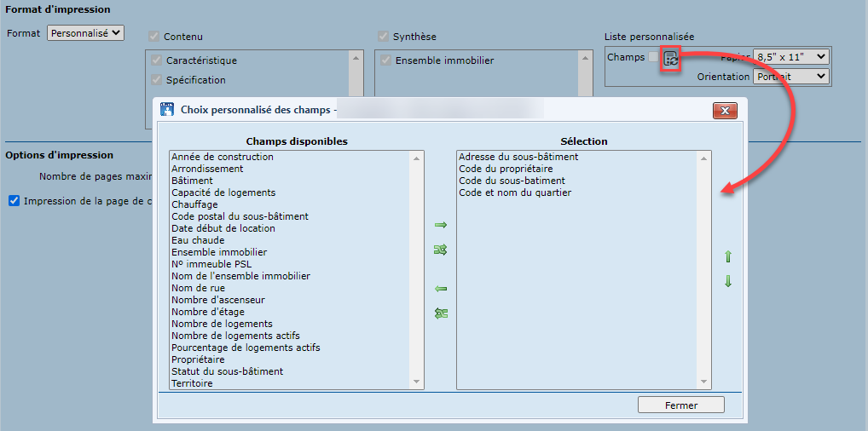Click the remove selected field left arrow
This screenshot has width=868, height=431.
point(441,289)
